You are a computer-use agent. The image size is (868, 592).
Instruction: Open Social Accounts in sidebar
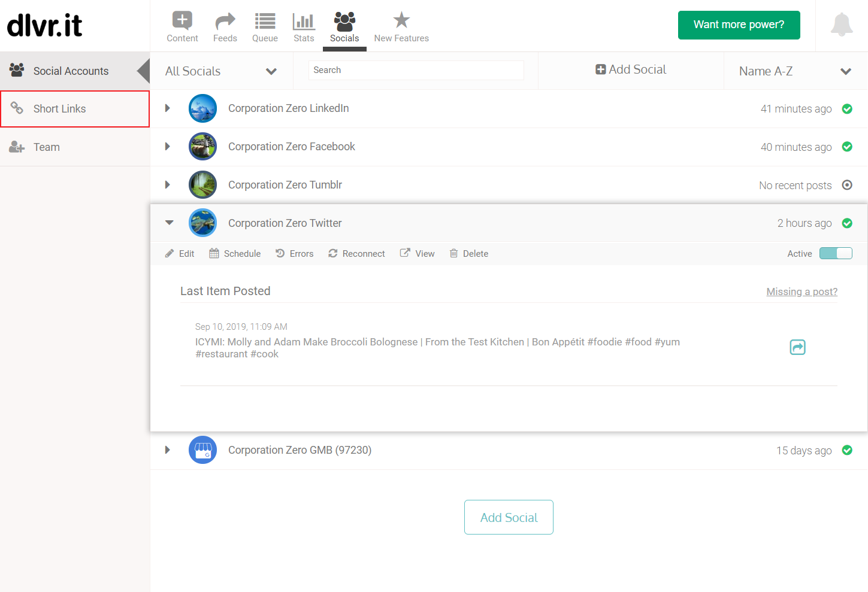(x=75, y=71)
